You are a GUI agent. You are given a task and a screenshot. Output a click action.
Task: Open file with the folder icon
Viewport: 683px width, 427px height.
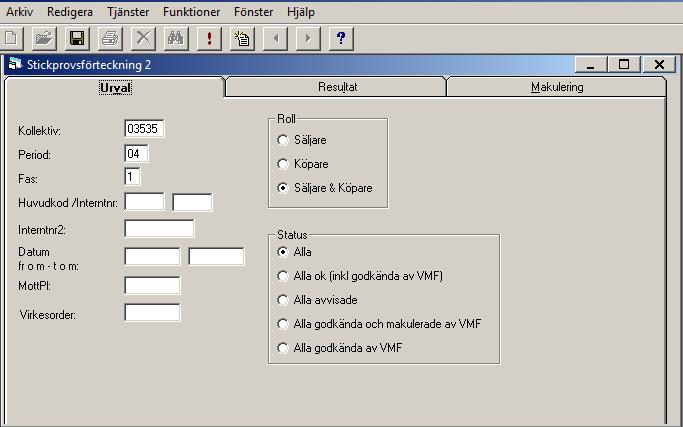tap(44, 39)
